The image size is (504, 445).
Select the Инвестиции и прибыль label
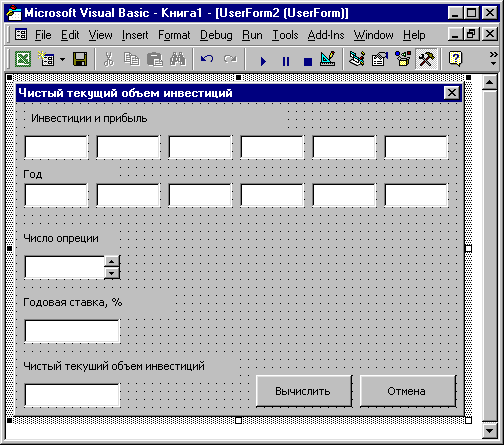tap(89, 118)
